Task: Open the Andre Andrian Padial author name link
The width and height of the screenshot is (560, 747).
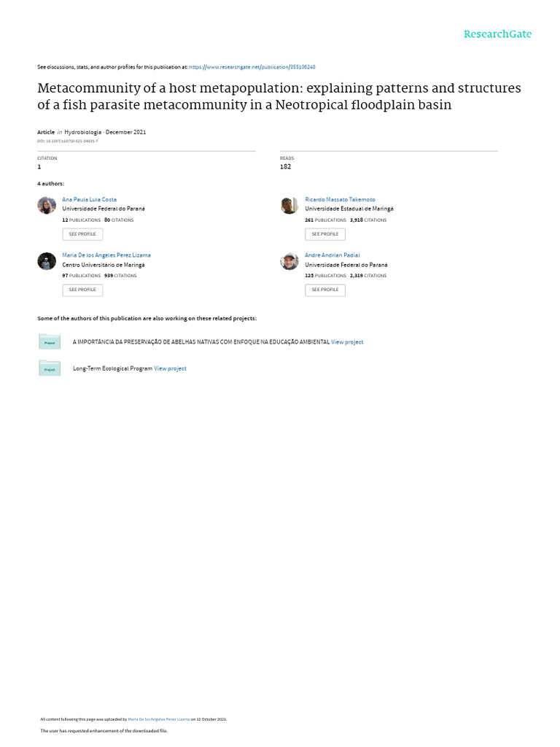Action: tap(332, 255)
